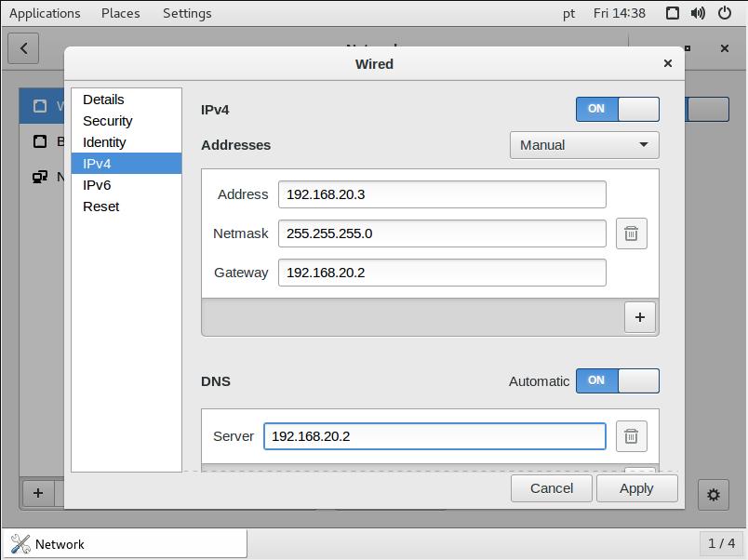Screen dimensions: 748x560
Task: Disable the Automatic DNS switch
Action: (617, 380)
